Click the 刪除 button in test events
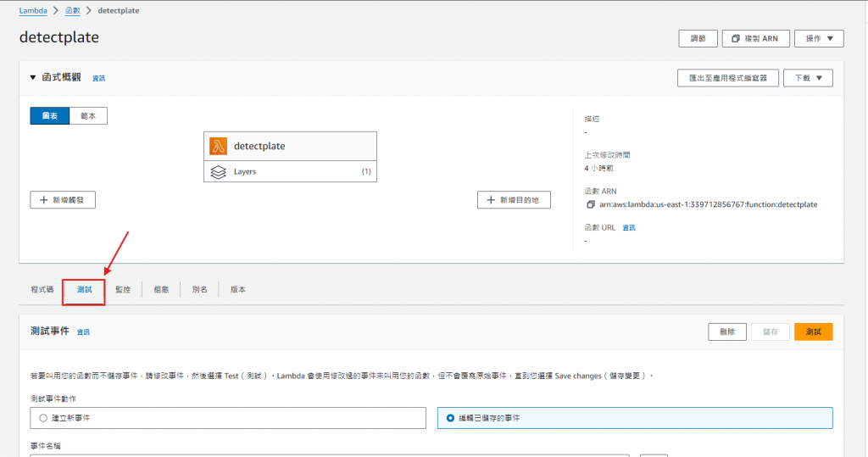Screen dimensions: 868x457 727,332
